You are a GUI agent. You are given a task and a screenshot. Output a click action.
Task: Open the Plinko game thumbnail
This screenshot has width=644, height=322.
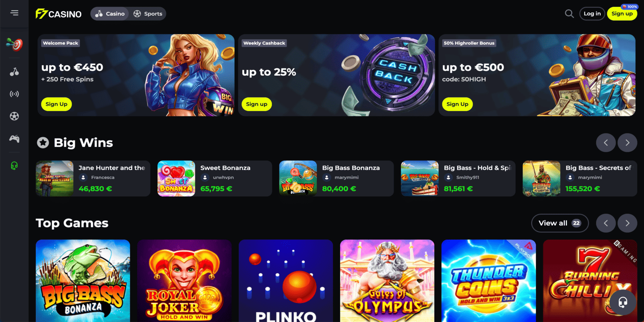point(286,281)
